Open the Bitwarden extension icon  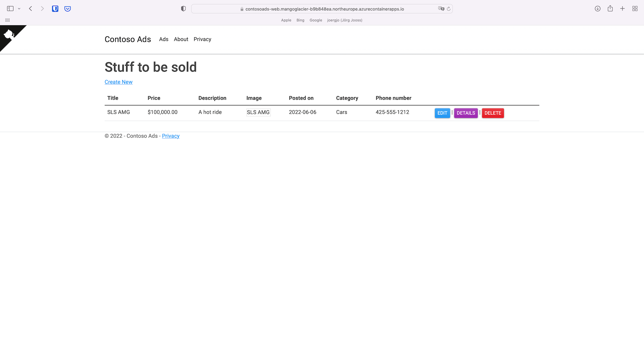pos(55,9)
